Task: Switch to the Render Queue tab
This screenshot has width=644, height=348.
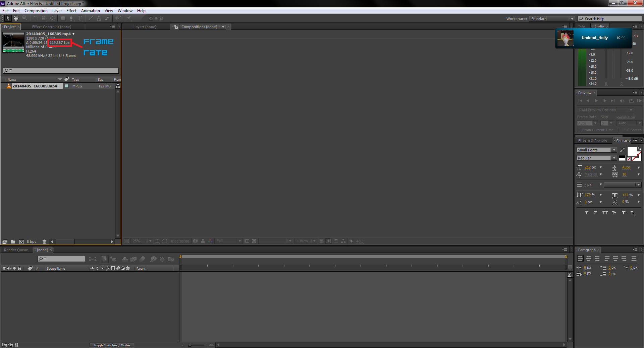Action: [x=15, y=250]
